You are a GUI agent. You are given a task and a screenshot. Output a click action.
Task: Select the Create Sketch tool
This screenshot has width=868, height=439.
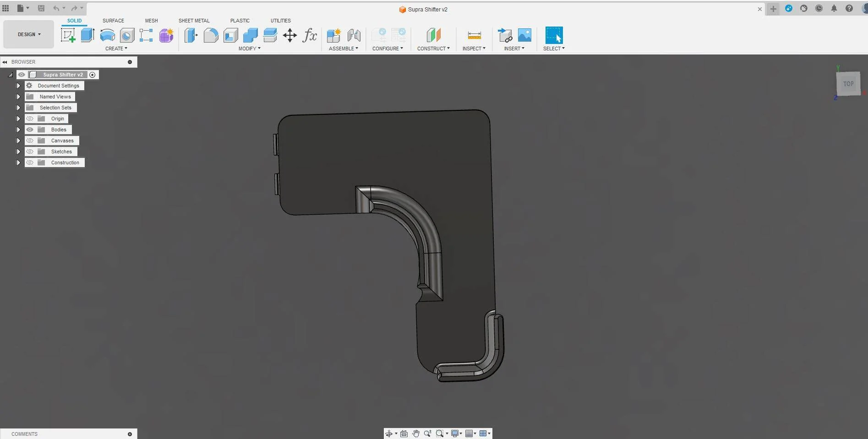pyautogui.click(x=68, y=35)
